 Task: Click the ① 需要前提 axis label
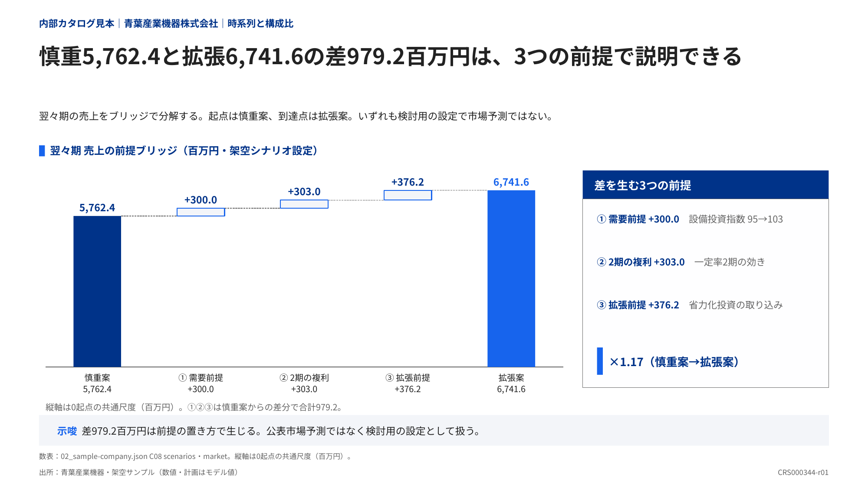click(x=201, y=378)
